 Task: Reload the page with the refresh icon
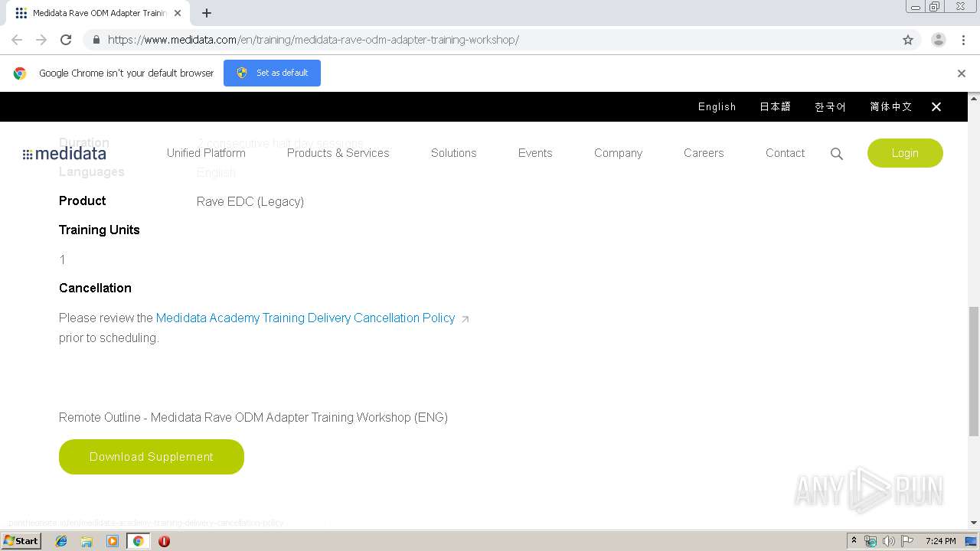tap(66, 40)
